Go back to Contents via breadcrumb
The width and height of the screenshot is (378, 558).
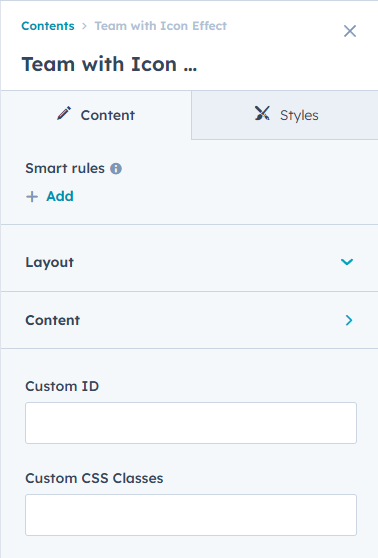(x=48, y=26)
